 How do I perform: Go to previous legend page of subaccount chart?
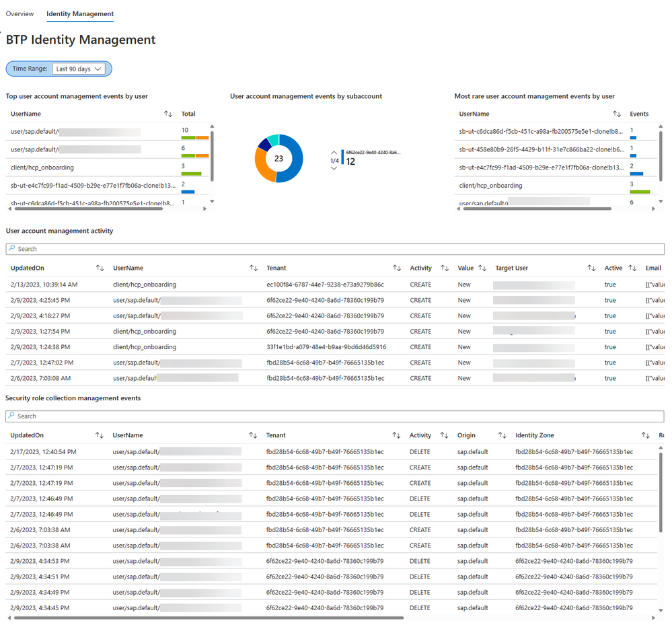[334, 153]
